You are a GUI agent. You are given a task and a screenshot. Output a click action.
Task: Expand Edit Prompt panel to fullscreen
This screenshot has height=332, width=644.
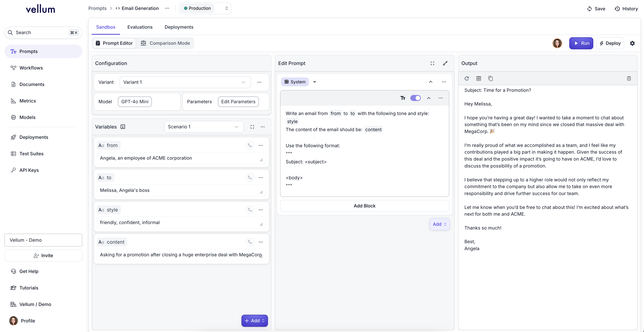pyautogui.click(x=432, y=64)
